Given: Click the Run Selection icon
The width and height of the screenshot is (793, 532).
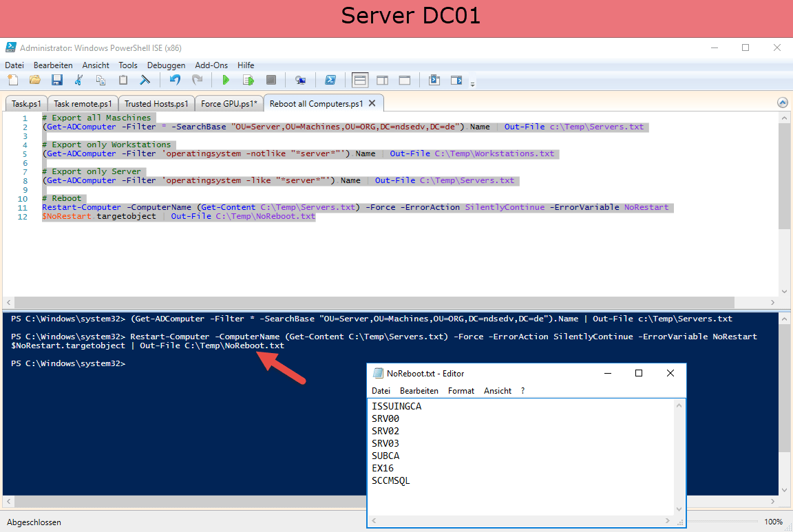Looking at the screenshot, I should point(248,80).
